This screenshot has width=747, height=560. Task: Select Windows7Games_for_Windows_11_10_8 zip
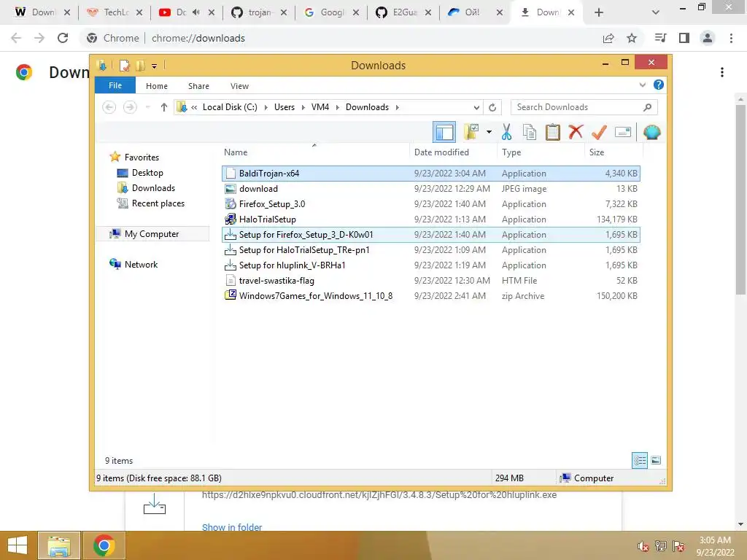pos(430,296)
